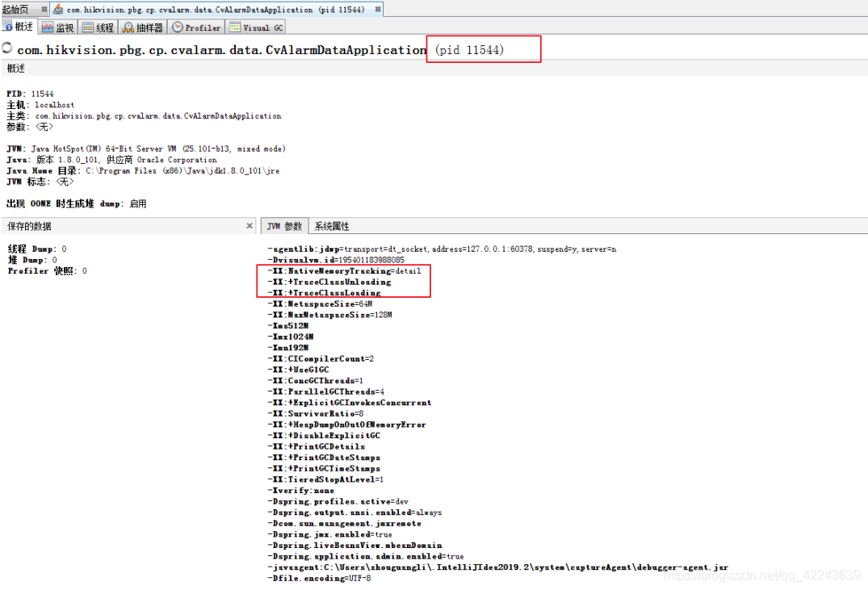Click the 线程 Dump: 0 entry
The image size is (868, 590).
pyautogui.click(x=37, y=249)
